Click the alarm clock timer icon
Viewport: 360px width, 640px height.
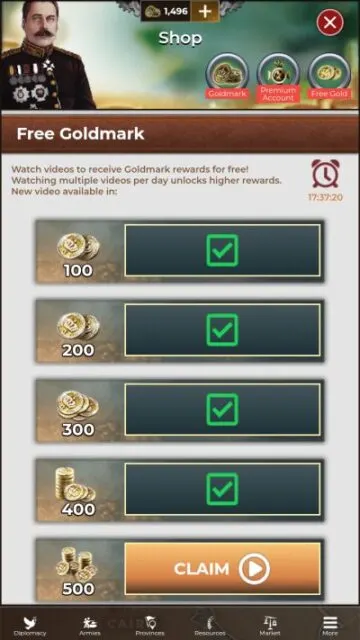325,173
